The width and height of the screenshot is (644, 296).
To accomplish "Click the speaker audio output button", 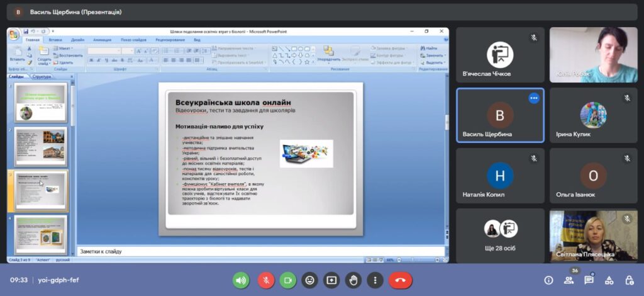I will pos(241,280).
